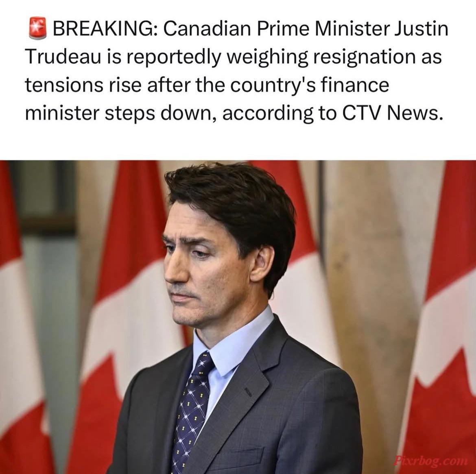Click the word "tensions" in the caption
Screen dimensions: 476x474
tap(64, 85)
